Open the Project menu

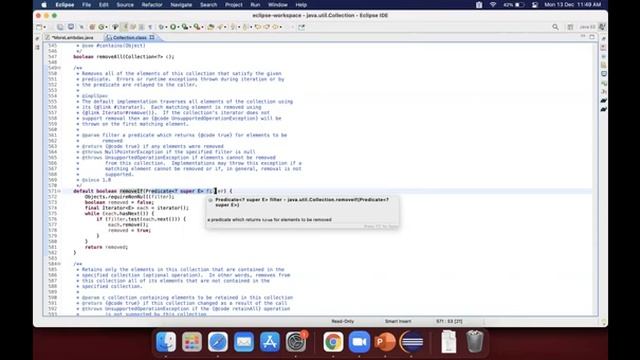click(x=234, y=5)
